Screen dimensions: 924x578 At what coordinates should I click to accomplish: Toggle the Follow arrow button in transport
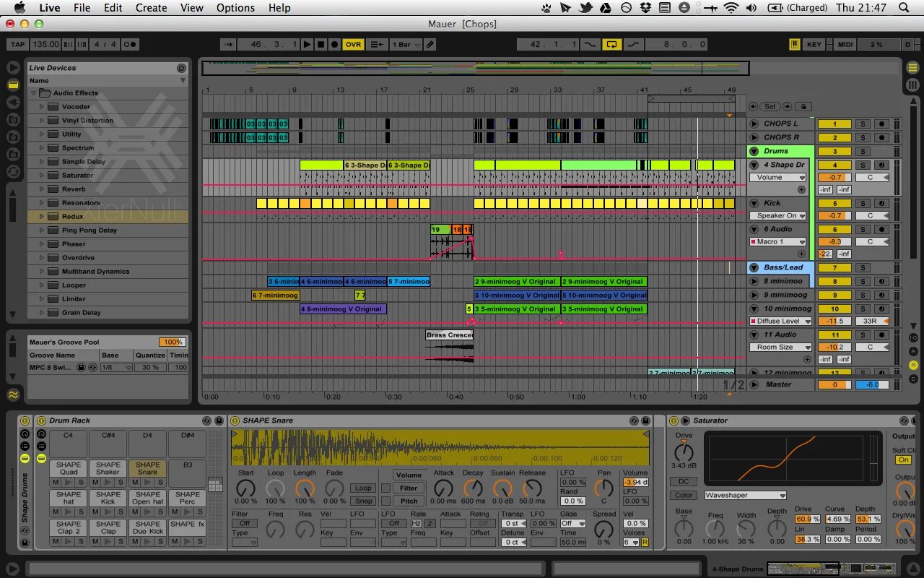click(228, 44)
